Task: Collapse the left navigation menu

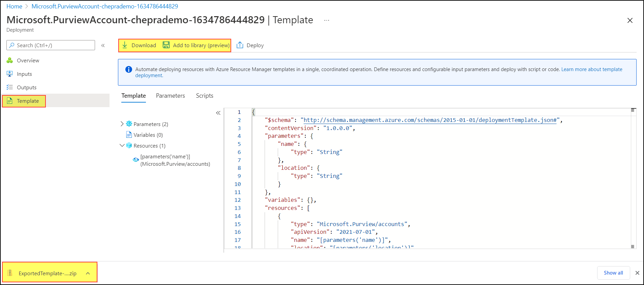Action: [x=103, y=45]
